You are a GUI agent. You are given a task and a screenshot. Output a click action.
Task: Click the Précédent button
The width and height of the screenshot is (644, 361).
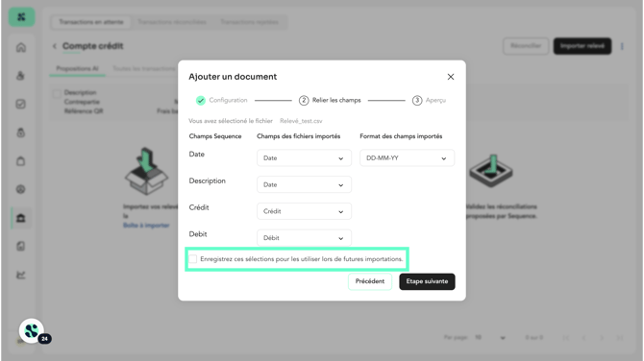370,281
